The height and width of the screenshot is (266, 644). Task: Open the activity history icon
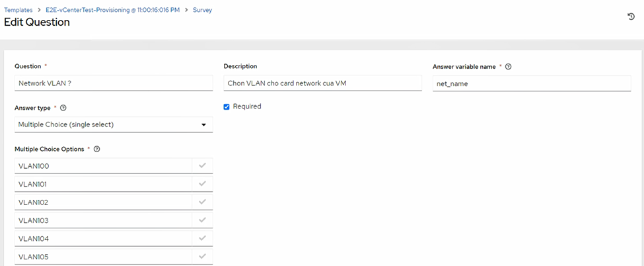(631, 17)
